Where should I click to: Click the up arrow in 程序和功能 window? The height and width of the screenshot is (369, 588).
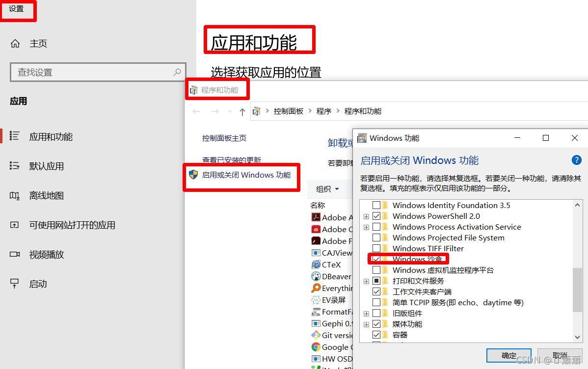pos(242,111)
